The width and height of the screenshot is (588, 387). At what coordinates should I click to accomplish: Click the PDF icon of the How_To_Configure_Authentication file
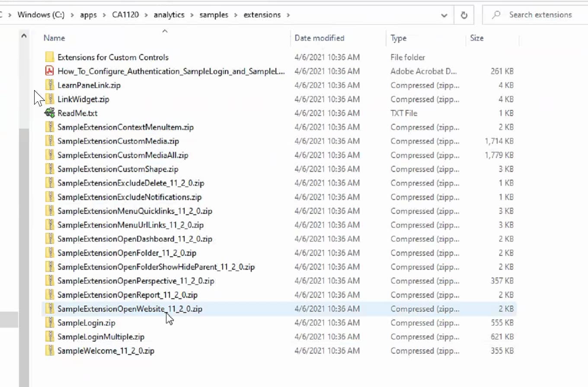point(50,71)
